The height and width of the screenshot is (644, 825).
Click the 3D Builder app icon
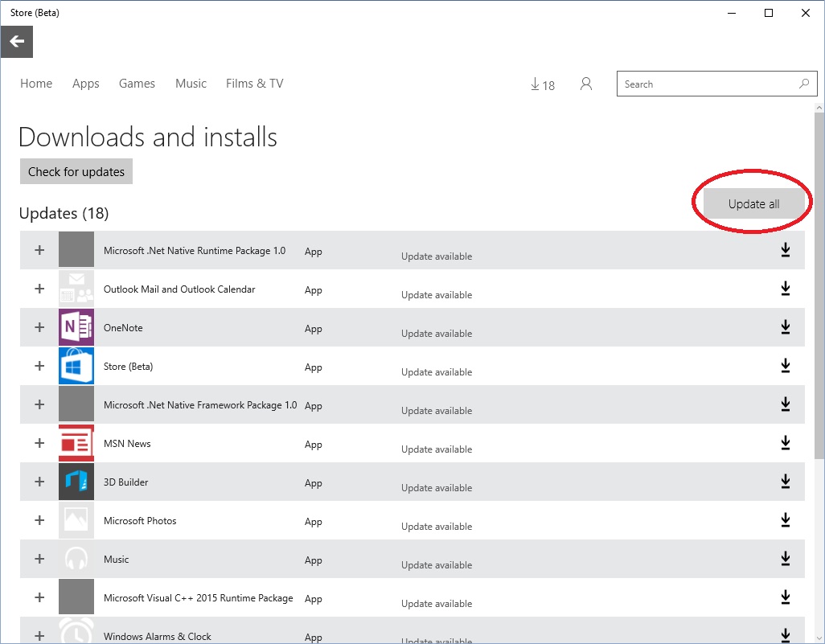[76, 482]
